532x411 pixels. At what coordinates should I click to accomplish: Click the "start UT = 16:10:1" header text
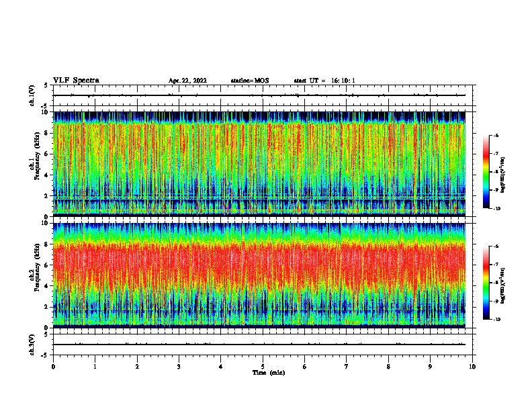point(324,81)
